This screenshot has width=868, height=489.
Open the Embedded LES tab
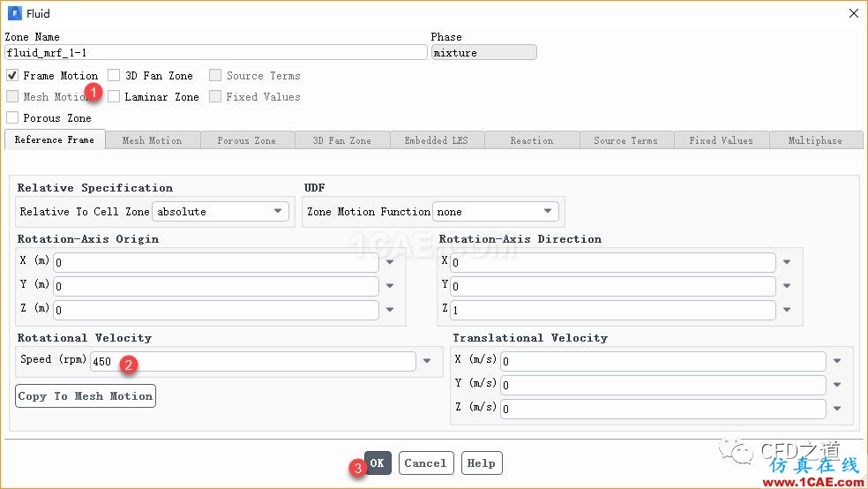(437, 140)
